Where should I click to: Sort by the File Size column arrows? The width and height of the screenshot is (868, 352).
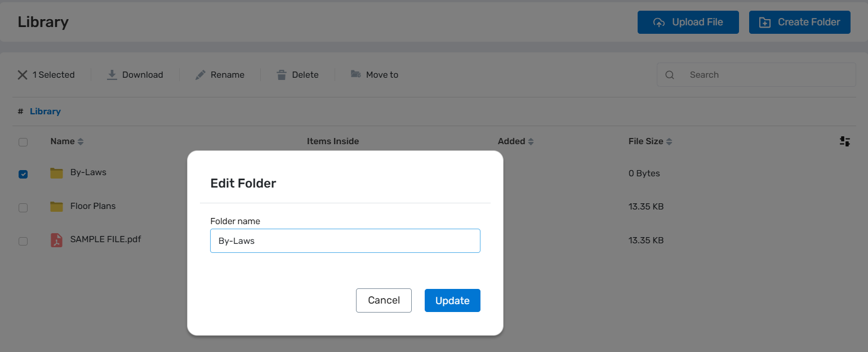coord(669,142)
